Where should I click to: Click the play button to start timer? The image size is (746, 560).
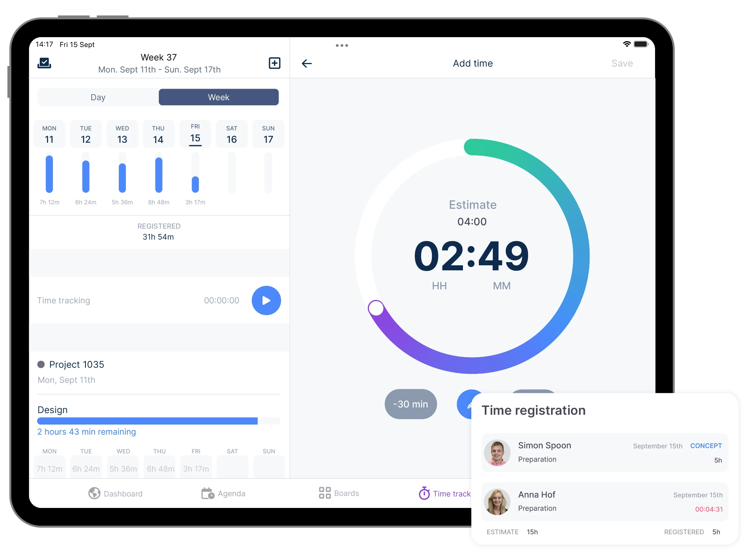pyautogui.click(x=266, y=300)
